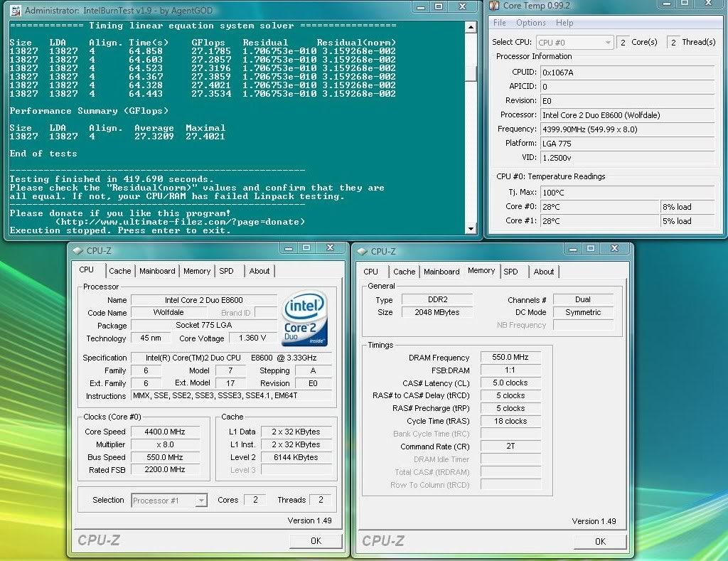Minimize the left CPU-Z window

click(289, 248)
